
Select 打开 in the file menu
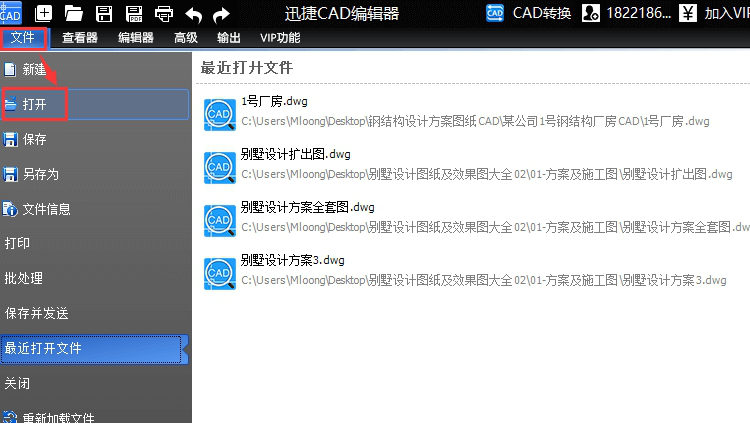click(95, 104)
